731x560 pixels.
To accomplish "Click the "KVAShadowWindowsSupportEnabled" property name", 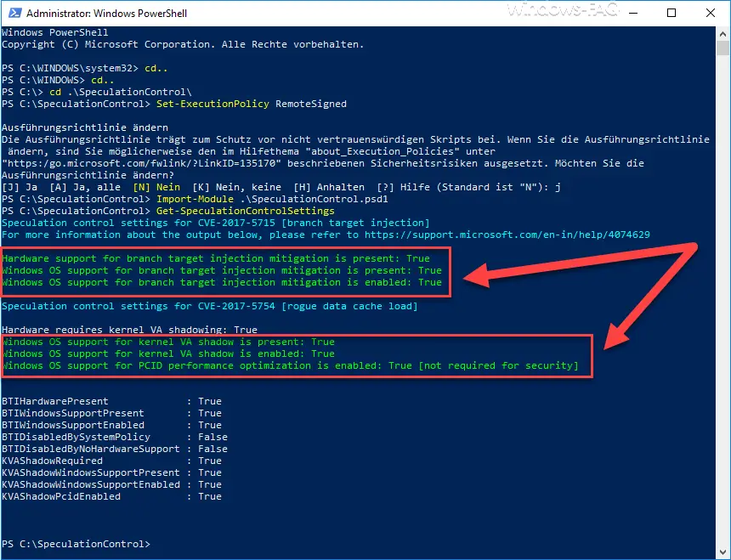I will (91, 484).
